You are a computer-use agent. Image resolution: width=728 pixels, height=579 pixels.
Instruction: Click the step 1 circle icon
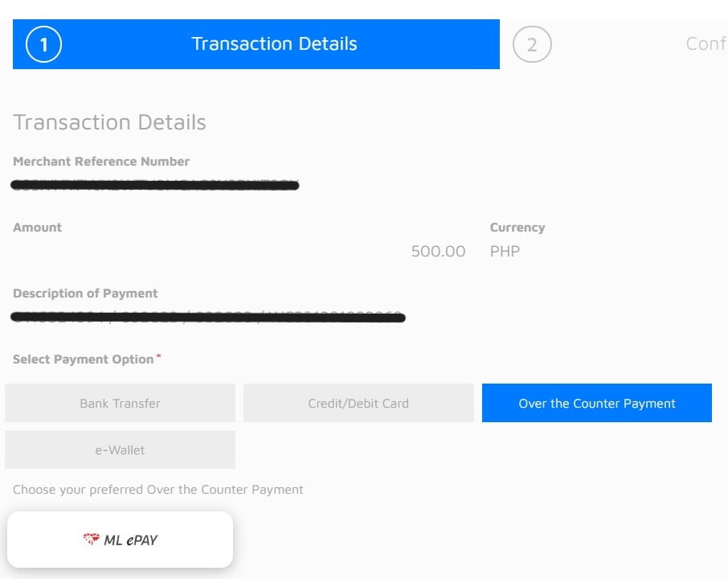(x=43, y=44)
